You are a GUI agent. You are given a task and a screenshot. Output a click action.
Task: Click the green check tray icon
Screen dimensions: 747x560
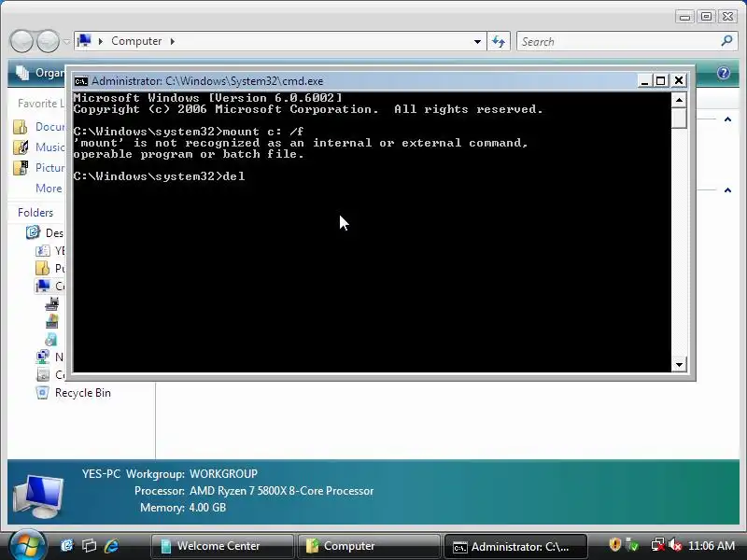[633, 544]
